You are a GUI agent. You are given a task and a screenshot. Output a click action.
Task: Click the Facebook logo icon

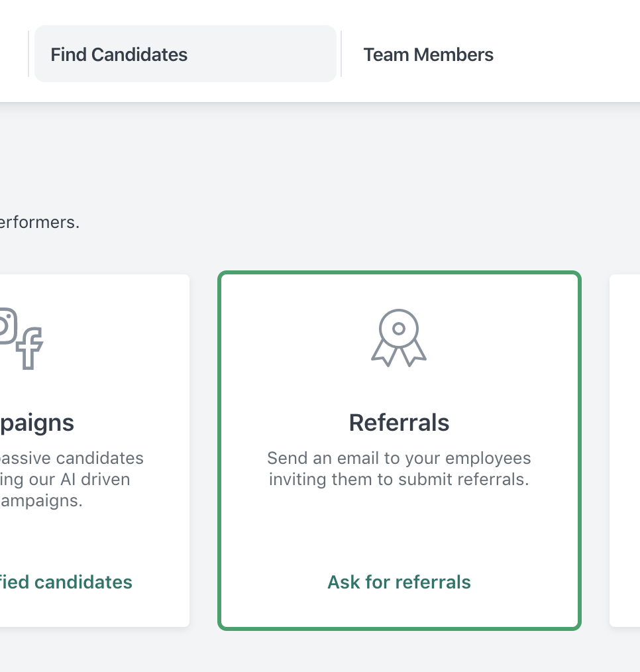click(30, 348)
